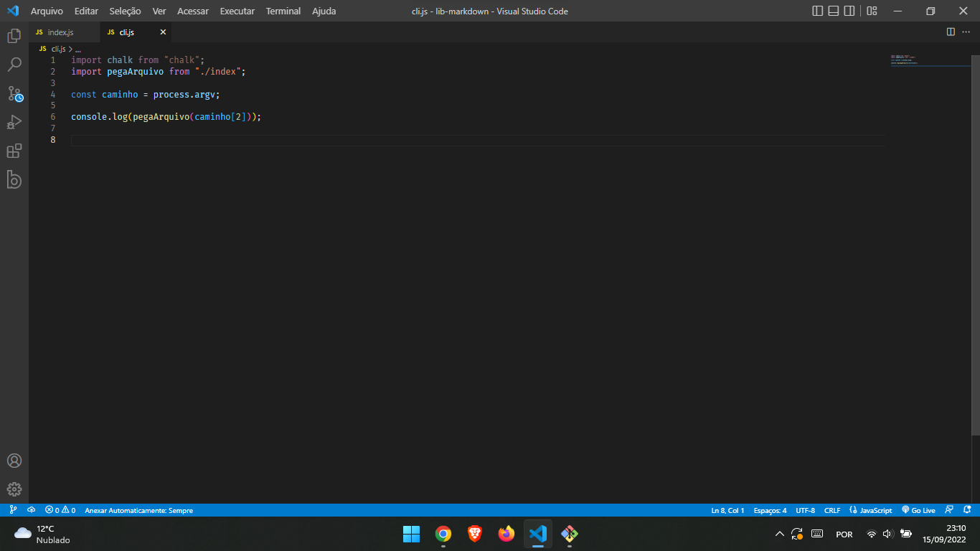Toggle the Secondary Side Bar layout icon
980x551 pixels.
(849, 11)
